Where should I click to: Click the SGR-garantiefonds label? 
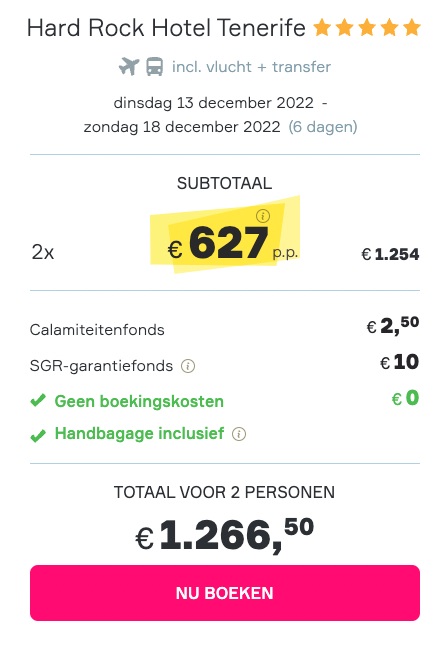click(101, 366)
